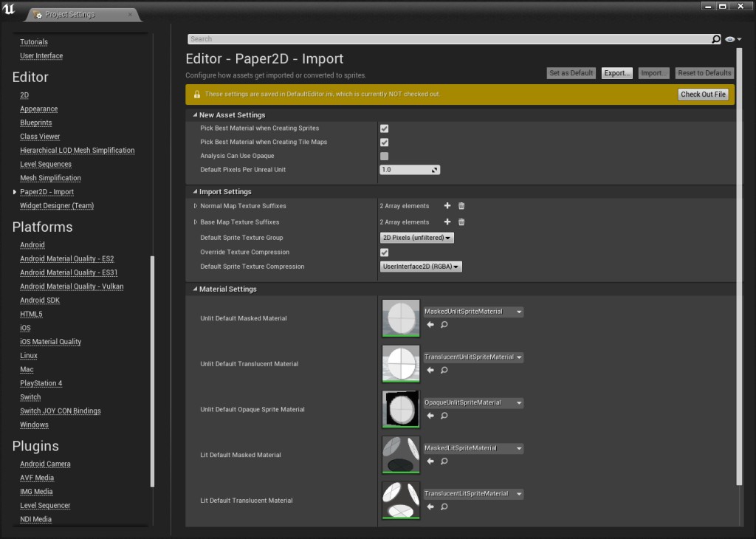Browse to MaskedLitSpriteMaterial asset
The width and height of the screenshot is (756, 539).
click(x=444, y=461)
